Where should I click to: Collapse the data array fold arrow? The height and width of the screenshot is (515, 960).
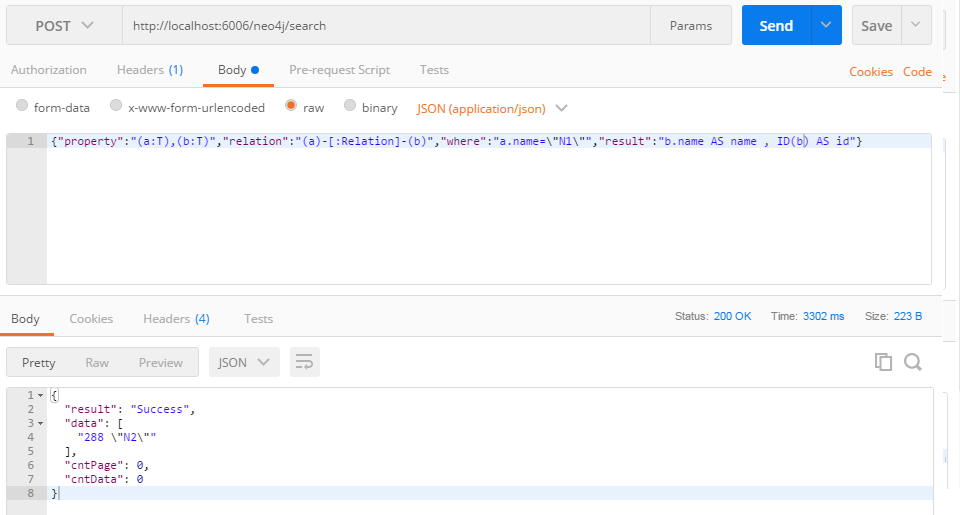click(x=40, y=423)
